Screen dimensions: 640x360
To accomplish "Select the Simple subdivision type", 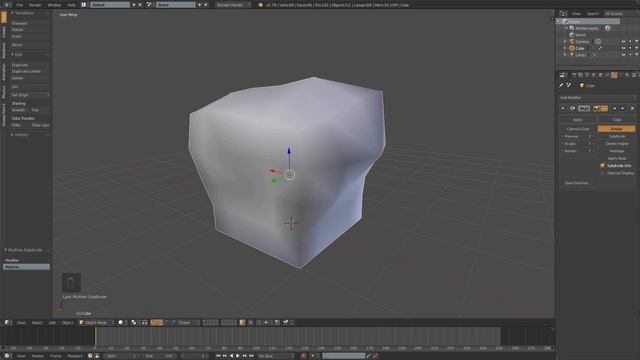I will 616,129.
